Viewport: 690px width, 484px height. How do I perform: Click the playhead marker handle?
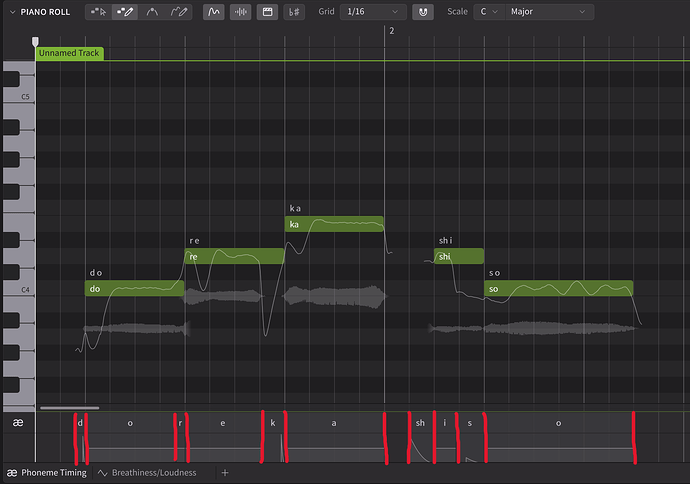click(x=35, y=42)
